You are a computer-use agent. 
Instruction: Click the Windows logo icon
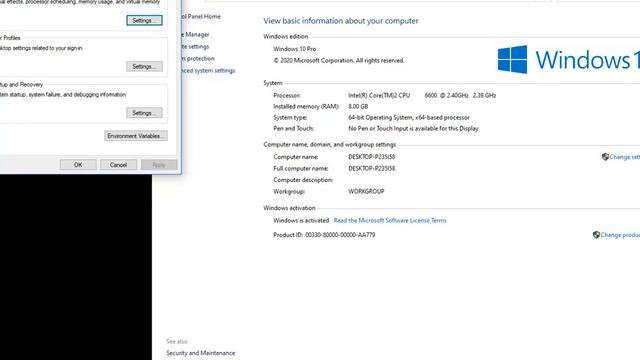coord(512,59)
